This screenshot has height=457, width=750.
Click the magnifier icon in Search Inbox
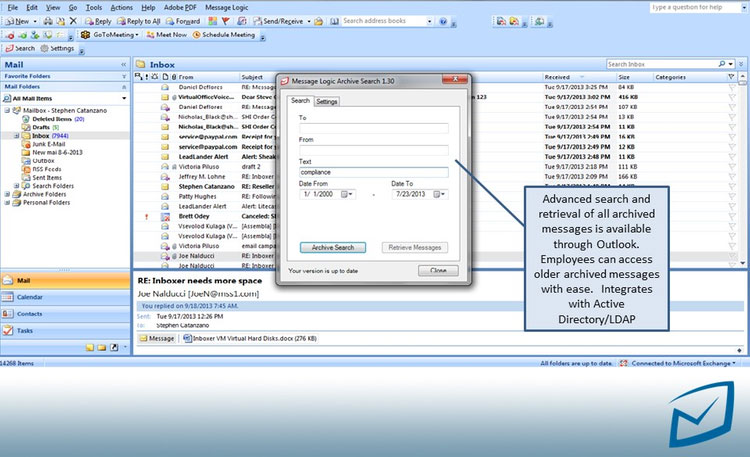722,64
